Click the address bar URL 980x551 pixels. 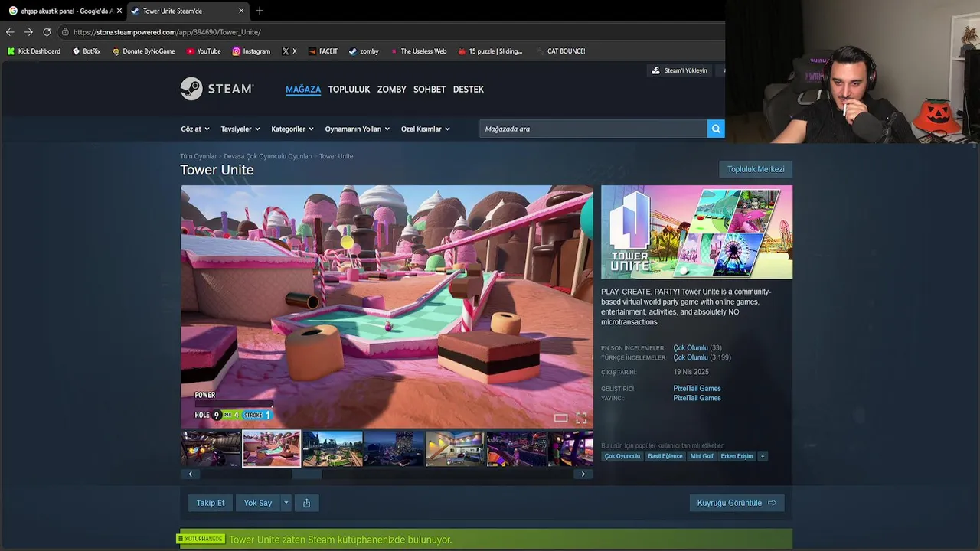[x=167, y=32]
